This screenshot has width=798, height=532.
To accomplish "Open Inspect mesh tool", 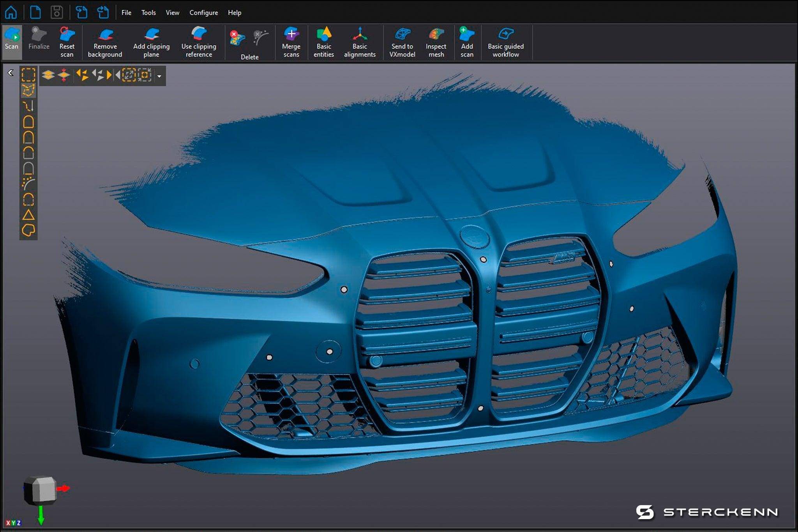I will click(x=436, y=42).
